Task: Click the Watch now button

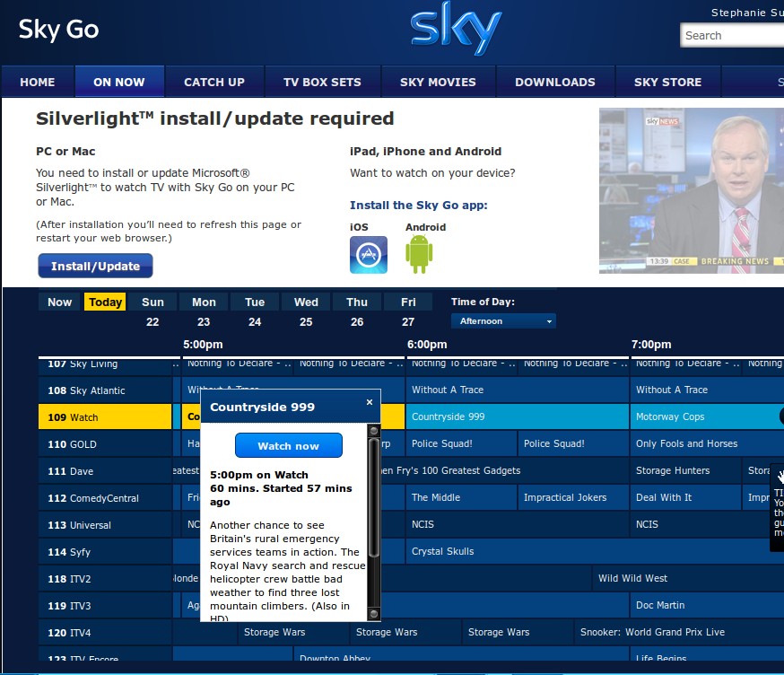Action: 288,446
